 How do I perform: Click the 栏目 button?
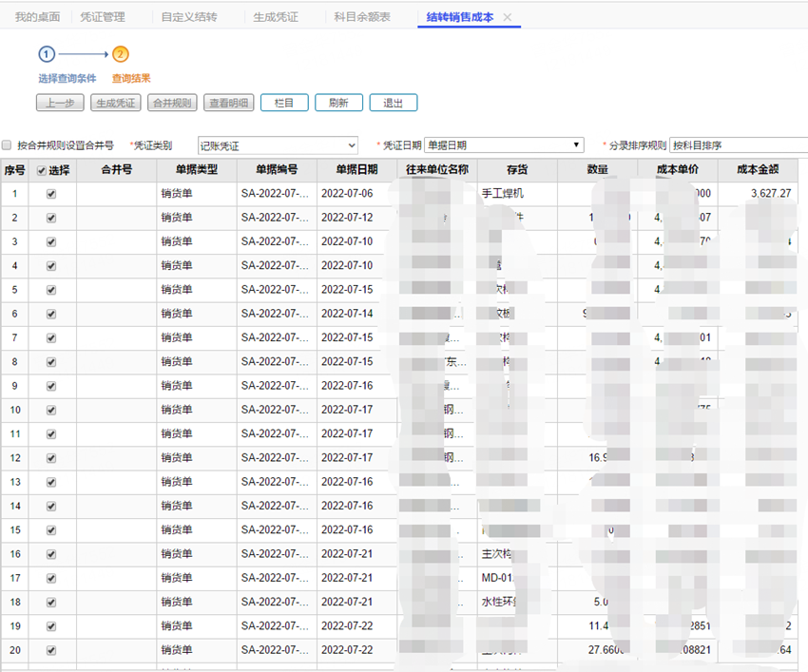pyautogui.click(x=283, y=103)
